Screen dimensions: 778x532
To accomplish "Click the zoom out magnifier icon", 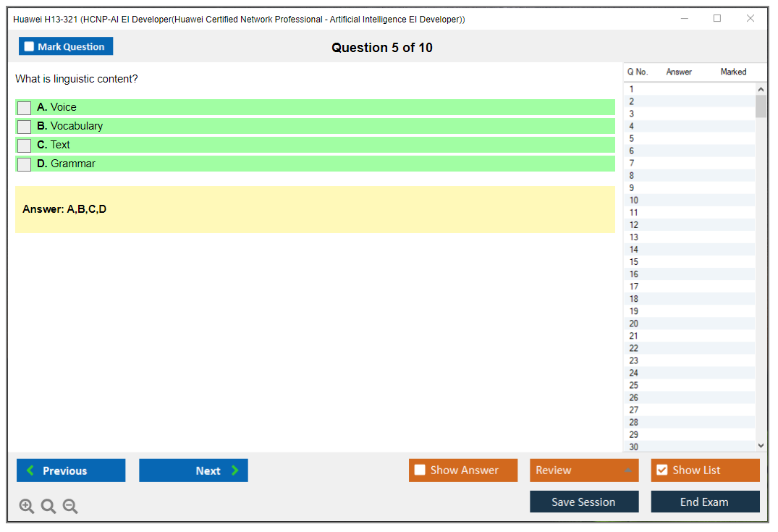I will tap(70, 507).
